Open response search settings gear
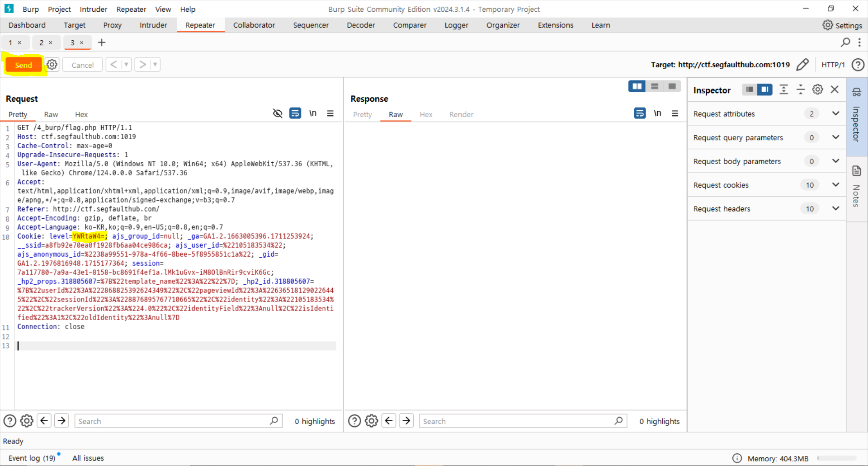This screenshot has width=868, height=466. [x=372, y=421]
